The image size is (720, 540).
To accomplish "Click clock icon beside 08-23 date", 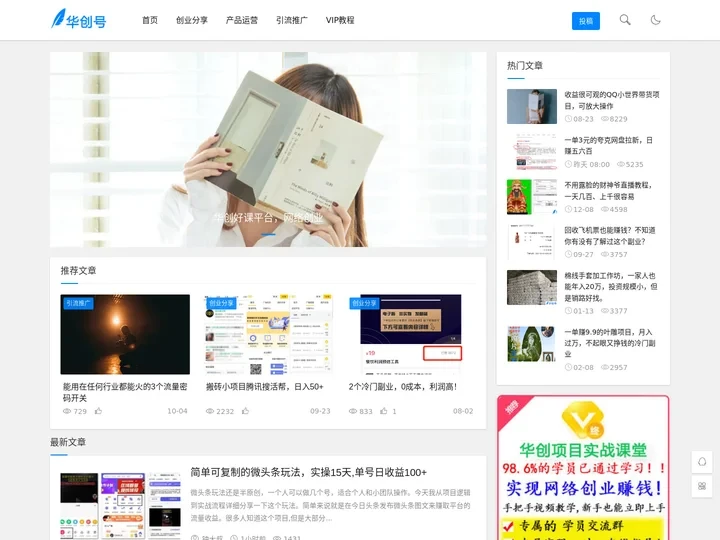I will 568,119.
